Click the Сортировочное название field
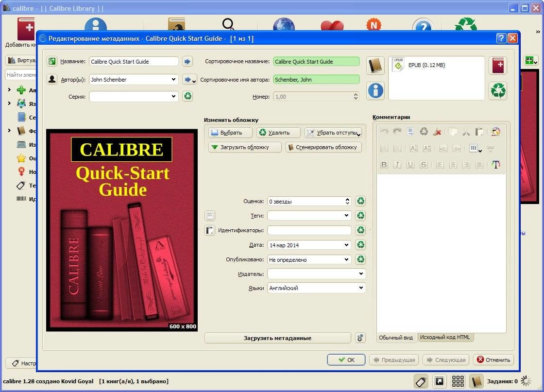The width and height of the screenshot is (544, 392). 316,61
